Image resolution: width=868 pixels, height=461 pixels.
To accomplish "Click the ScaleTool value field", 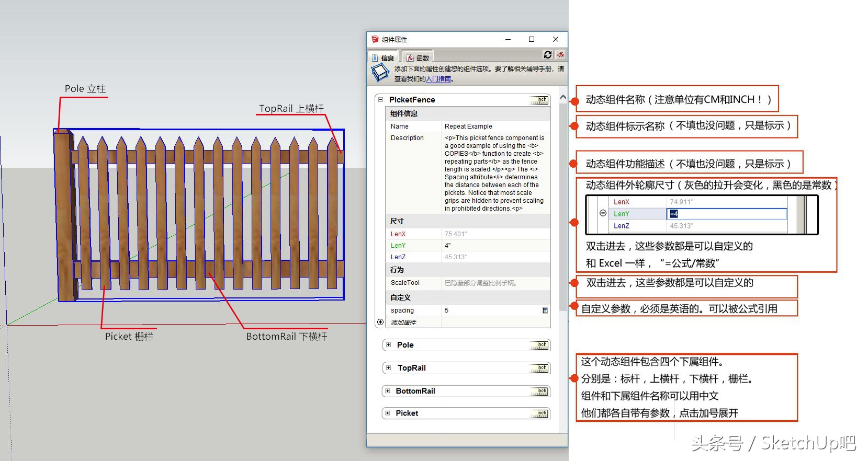I will point(495,283).
